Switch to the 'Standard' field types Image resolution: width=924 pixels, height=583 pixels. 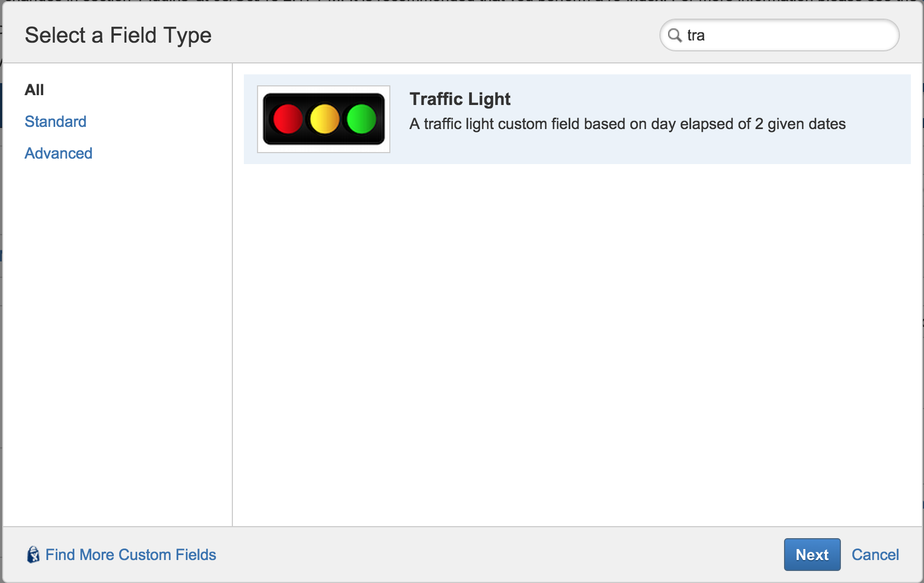55,121
